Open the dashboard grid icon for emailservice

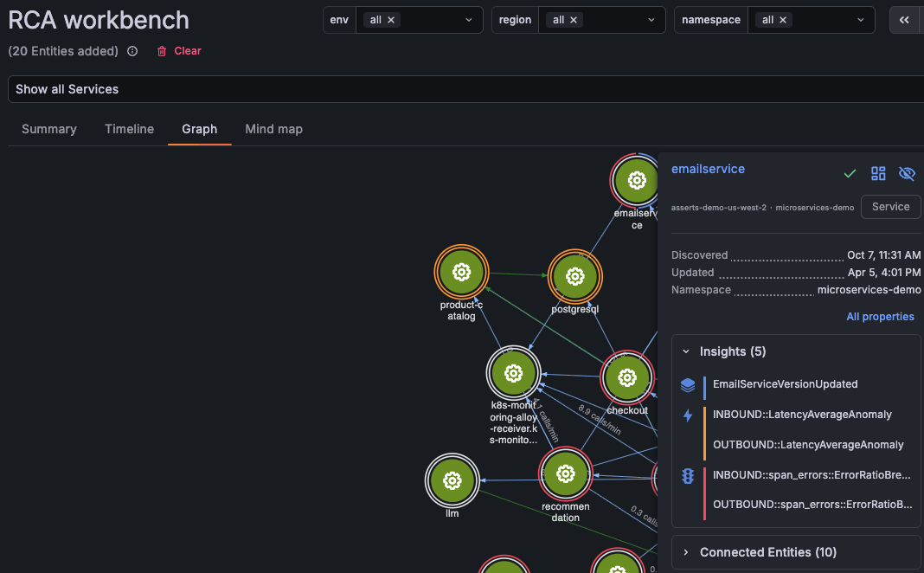pyautogui.click(x=878, y=173)
